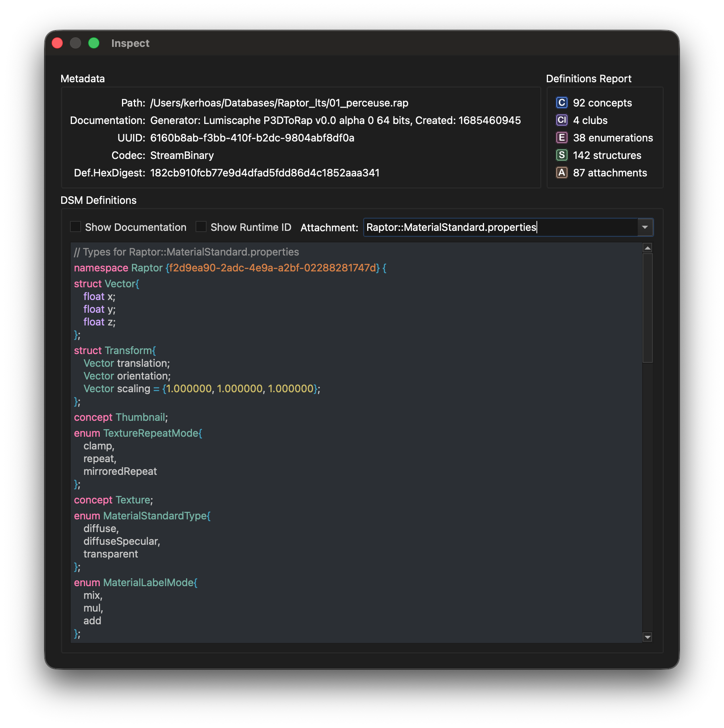Click the green zoom window button
Screen dimensions: 724x728
pos(94,43)
